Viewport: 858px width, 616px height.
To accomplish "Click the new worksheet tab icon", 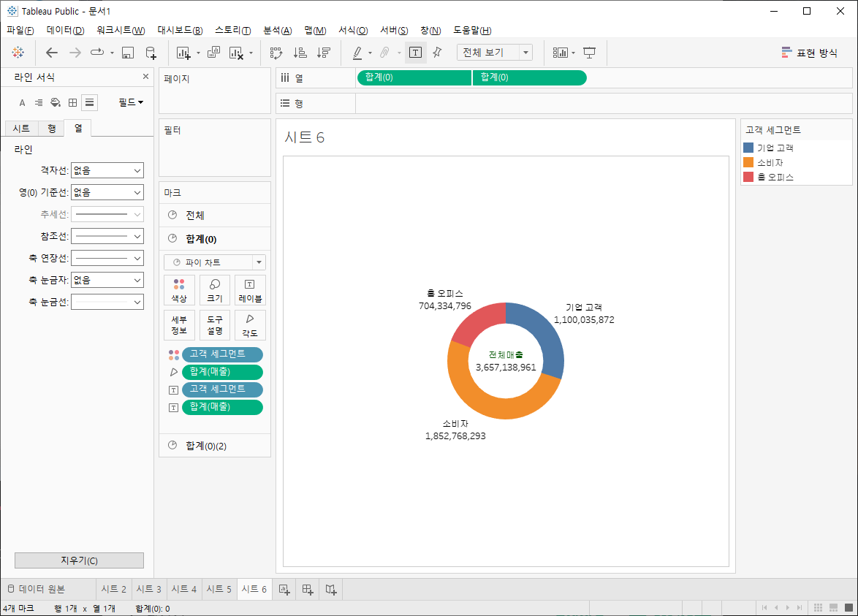I will pos(284,589).
